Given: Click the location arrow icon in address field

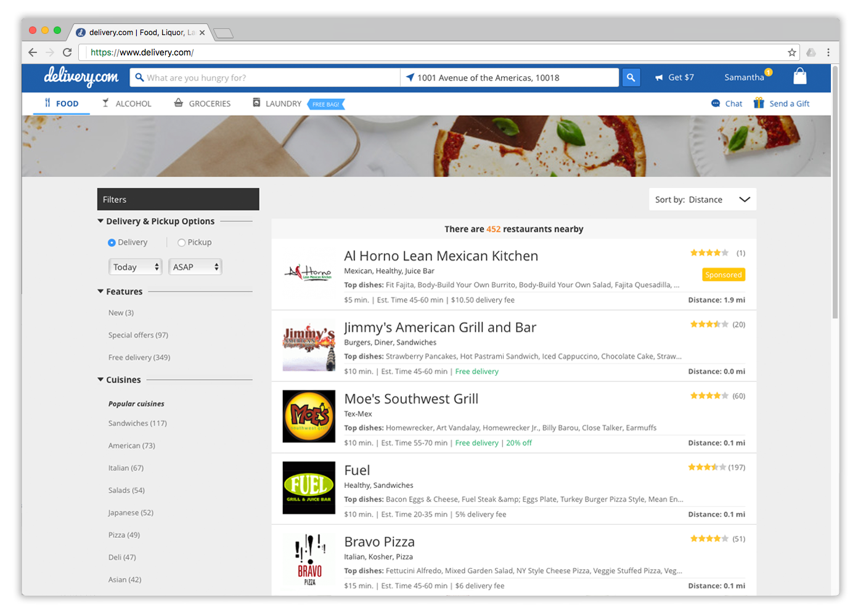Looking at the screenshot, I should (410, 77).
